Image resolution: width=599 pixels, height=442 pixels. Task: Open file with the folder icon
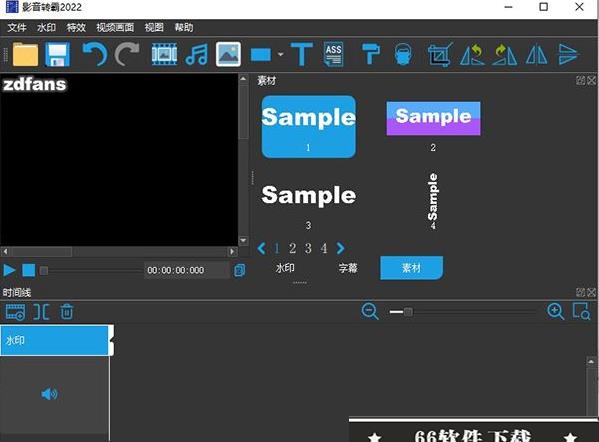[25, 55]
